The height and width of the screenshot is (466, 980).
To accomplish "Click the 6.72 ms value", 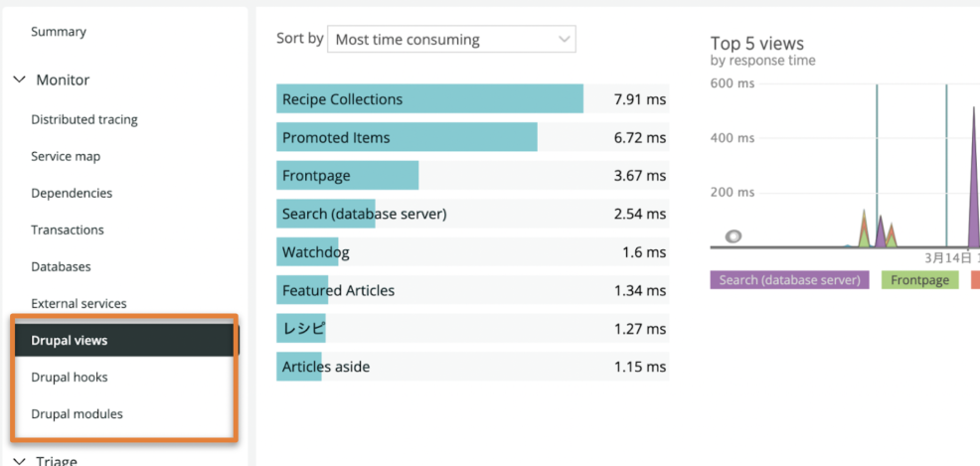I will [x=639, y=137].
